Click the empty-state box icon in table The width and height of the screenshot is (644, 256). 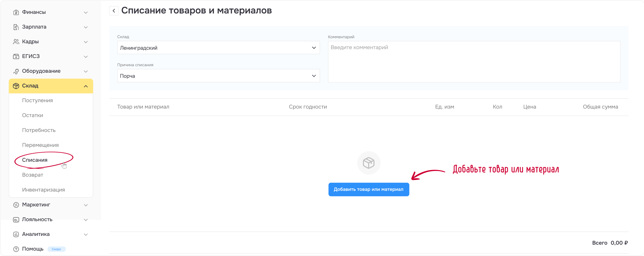(x=368, y=163)
